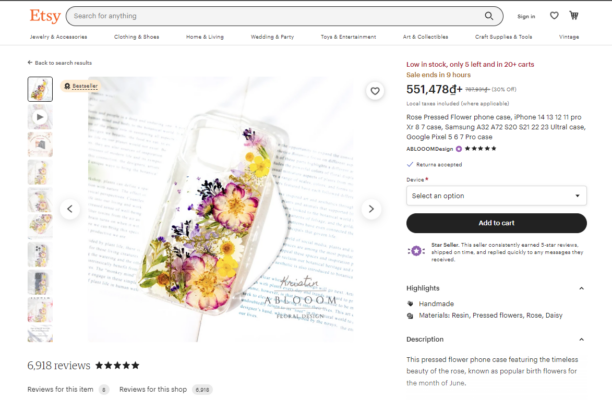Show next product image arrow

click(371, 209)
